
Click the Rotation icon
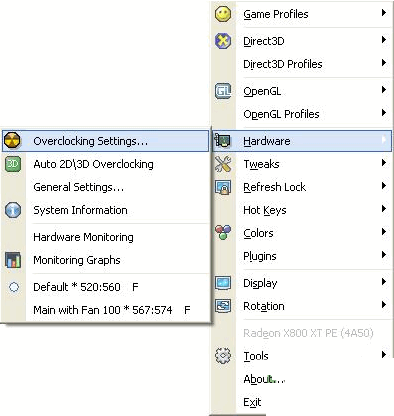tap(223, 306)
